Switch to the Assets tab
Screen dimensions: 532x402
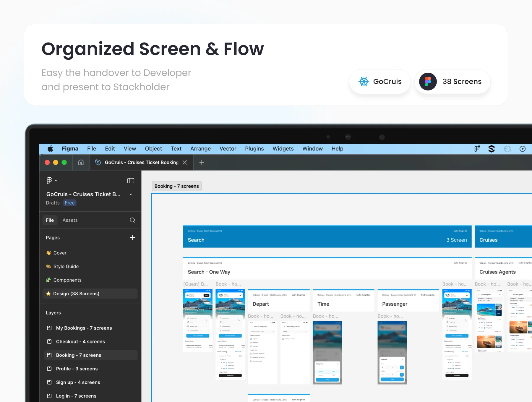70,220
